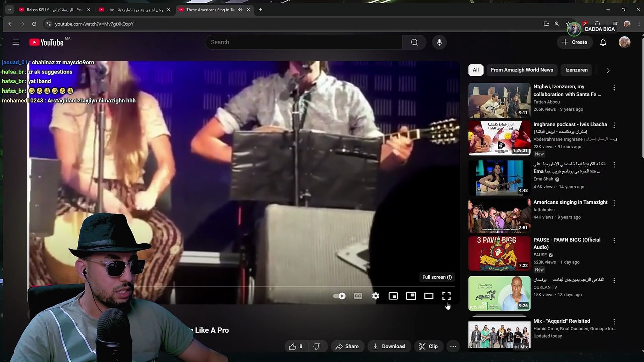Open the PAUSE - PAWN BIGG thumbnail
This screenshot has width=644, height=362.
tap(499, 254)
